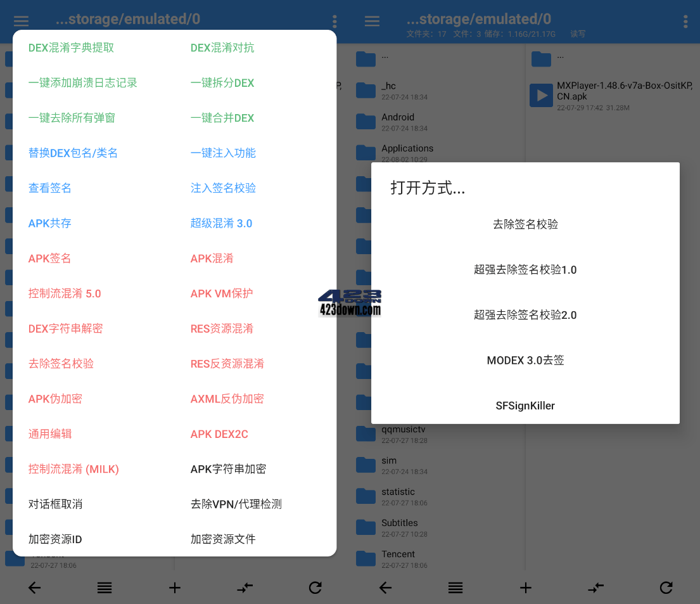
Task: Open the right panel overflow menu
Action: tap(685, 21)
